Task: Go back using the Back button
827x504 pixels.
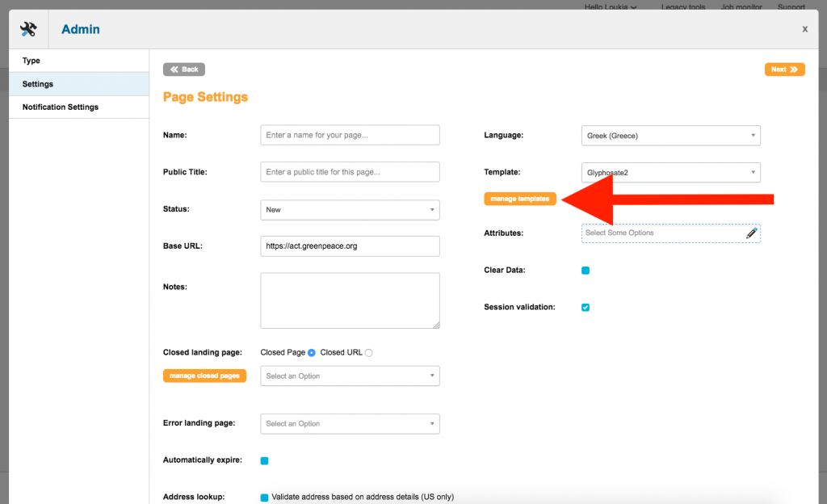Action: [x=184, y=69]
